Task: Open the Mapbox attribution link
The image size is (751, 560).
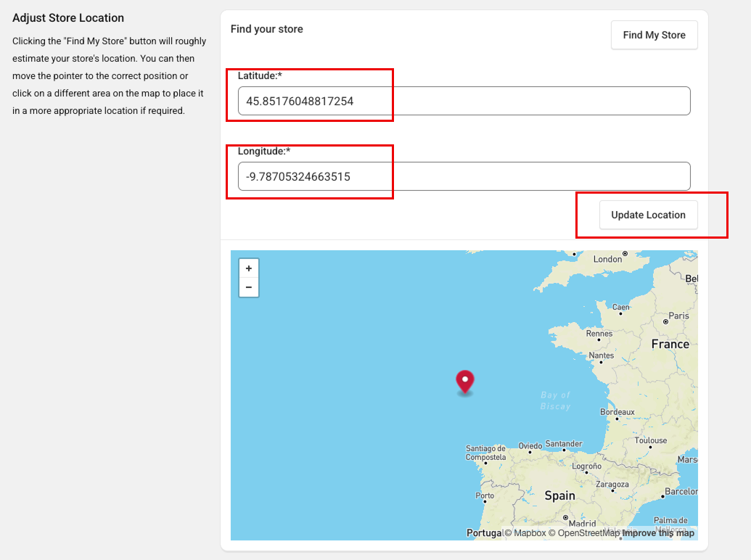Action: pos(525,532)
